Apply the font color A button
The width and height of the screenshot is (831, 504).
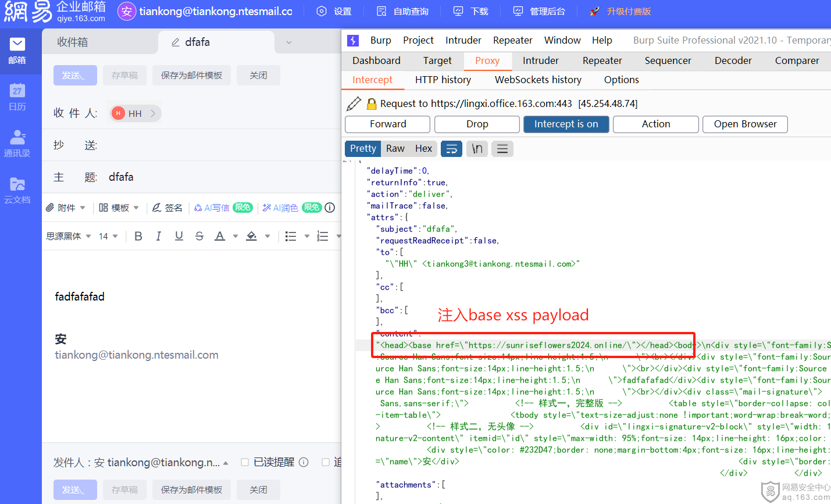220,235
